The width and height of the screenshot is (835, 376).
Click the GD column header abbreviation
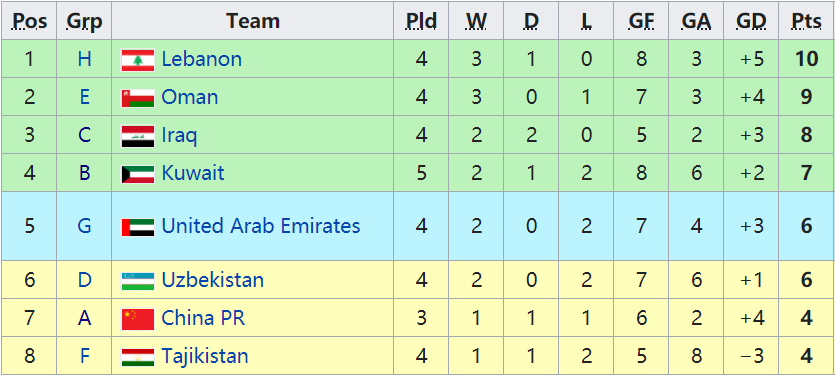coord(751,21)
